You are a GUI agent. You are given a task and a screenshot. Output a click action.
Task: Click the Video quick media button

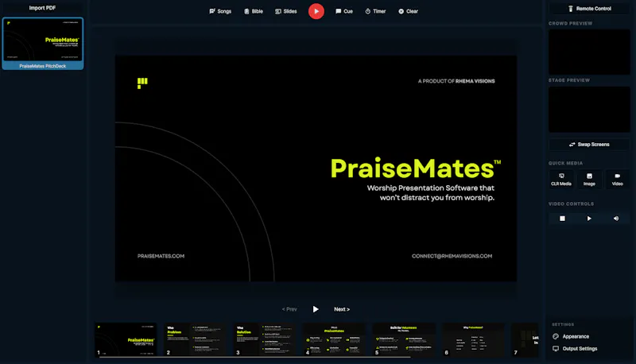[x=618, y=179]
